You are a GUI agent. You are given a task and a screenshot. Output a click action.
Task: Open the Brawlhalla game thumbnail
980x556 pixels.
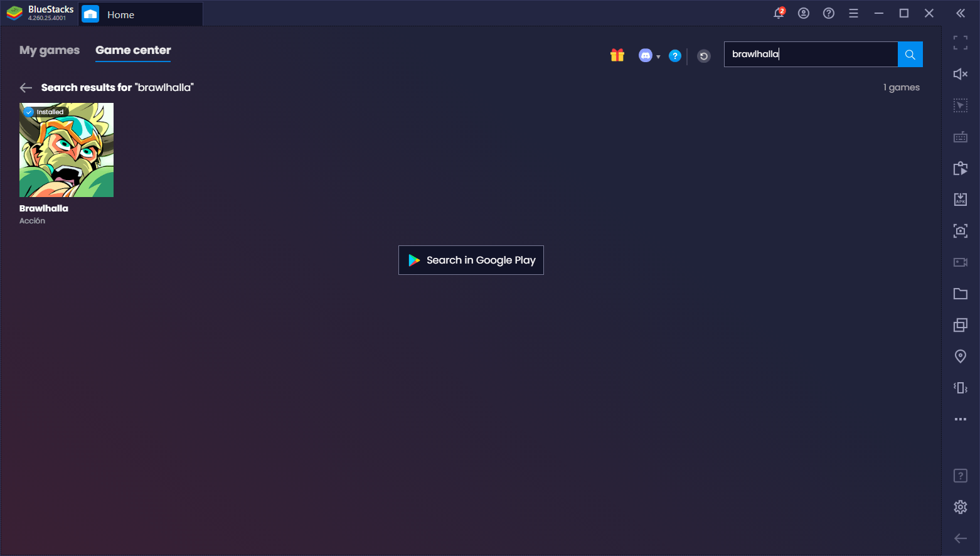(67, 150)
